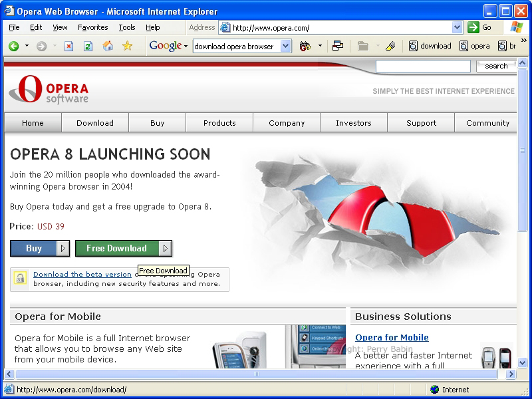Viewport: 532px width, 399px height.
Task: Open the Favorites menu
Action: click(93, 27)
